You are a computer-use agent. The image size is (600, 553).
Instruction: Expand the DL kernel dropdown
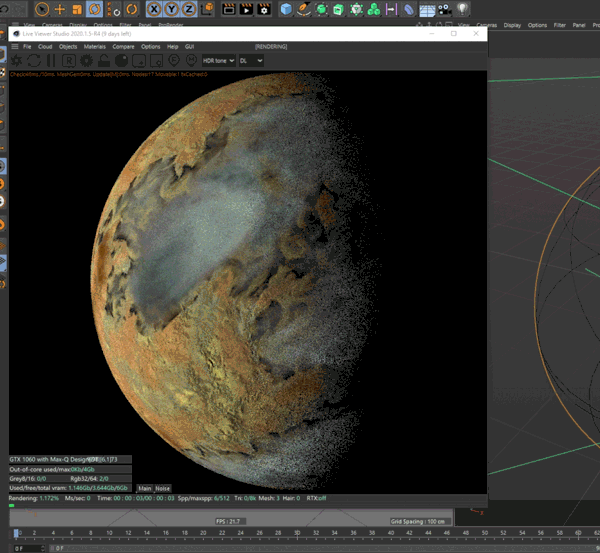252,61
